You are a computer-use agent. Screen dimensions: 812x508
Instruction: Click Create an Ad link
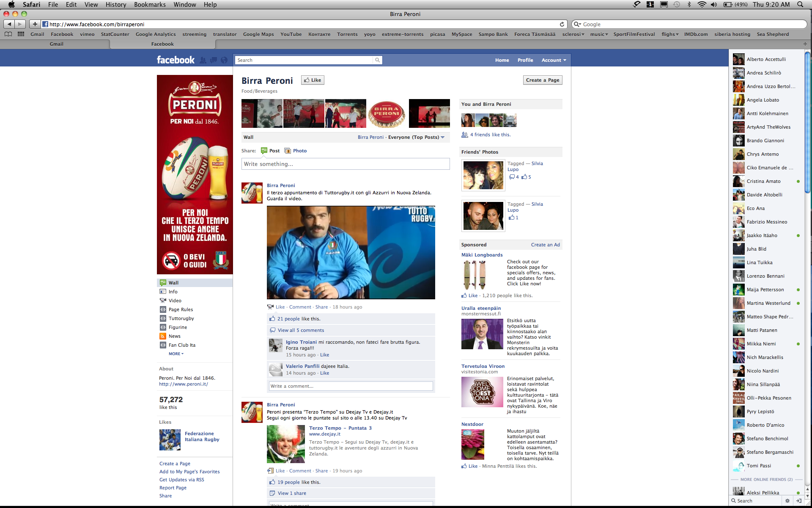coord(545,245)
